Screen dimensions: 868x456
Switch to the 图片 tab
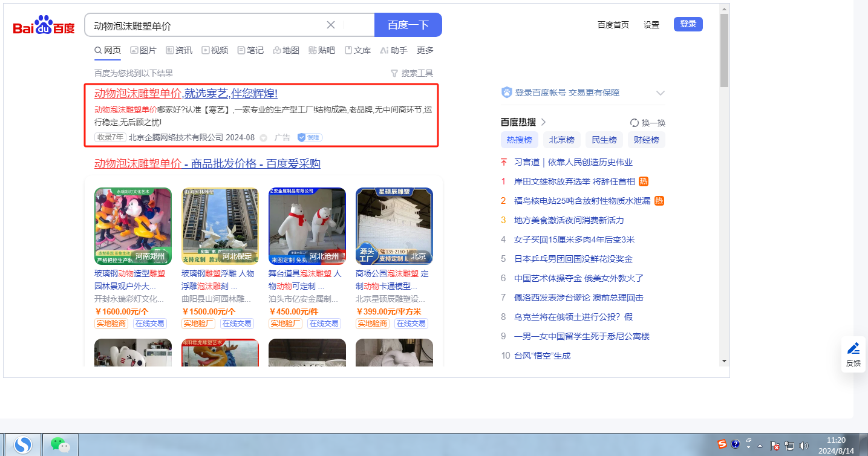[143, 50]
